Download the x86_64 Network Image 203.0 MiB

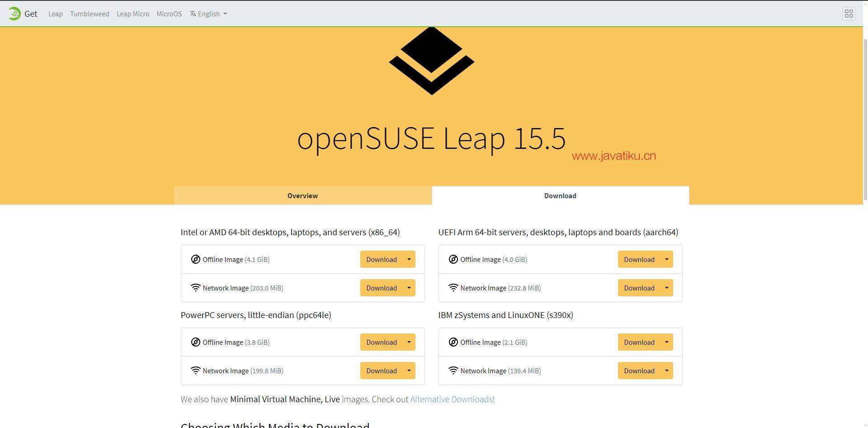382,288
